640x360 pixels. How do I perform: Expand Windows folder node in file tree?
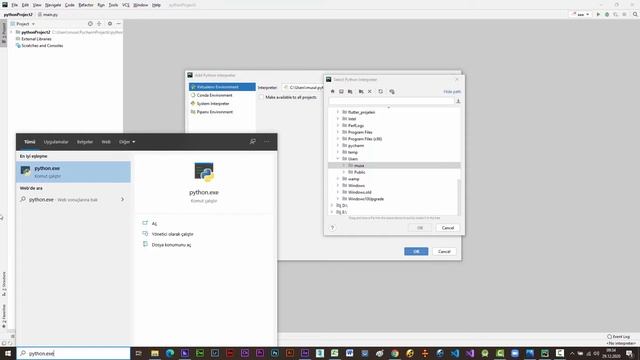tap(338, 186)
